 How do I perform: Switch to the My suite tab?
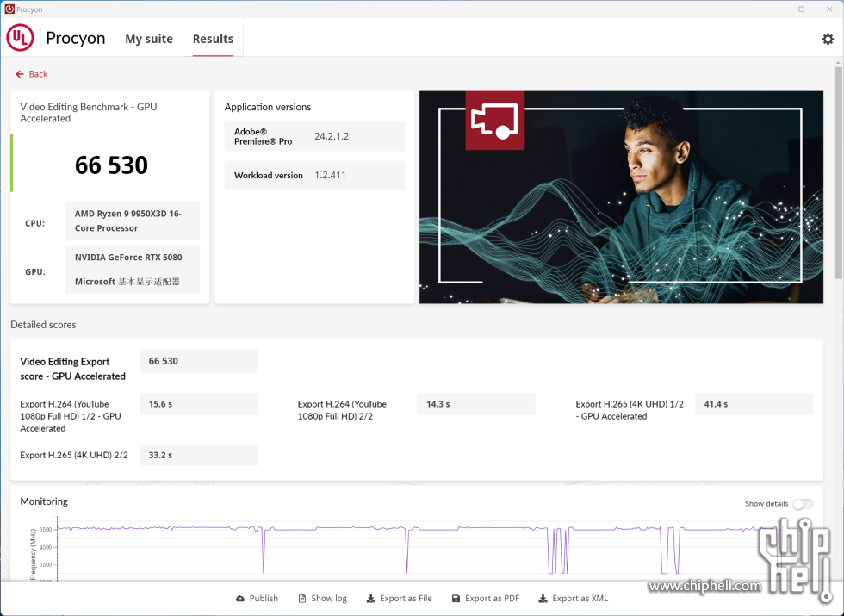point(149,39)
